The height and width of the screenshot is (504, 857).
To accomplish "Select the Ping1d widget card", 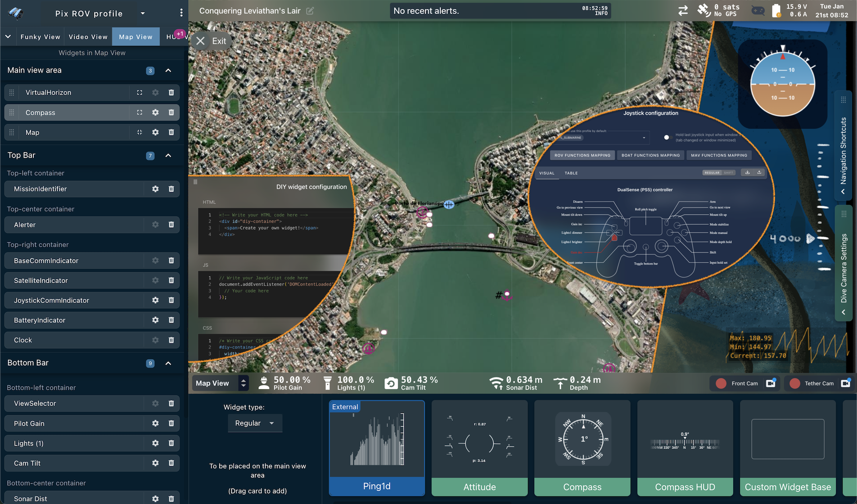I will (377, 448).
